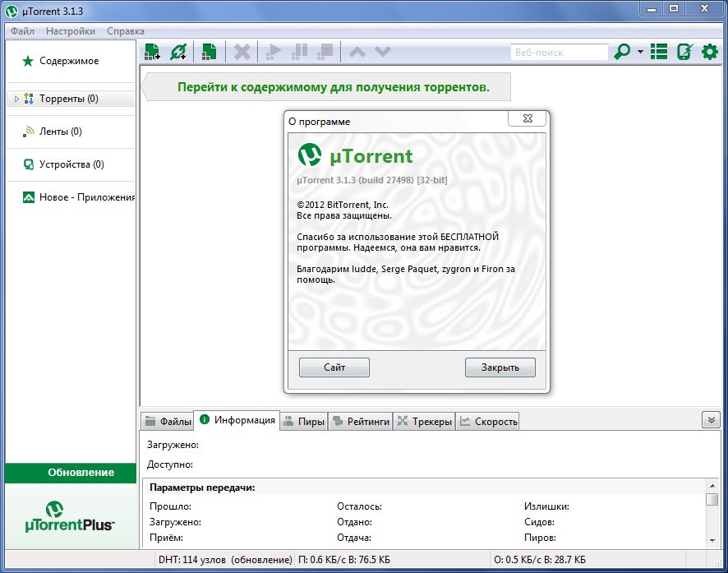Viewport: 728px width, 573px height.
Task: Open µTorrent settings with the gear icon
Action: (x=707, y=51)
